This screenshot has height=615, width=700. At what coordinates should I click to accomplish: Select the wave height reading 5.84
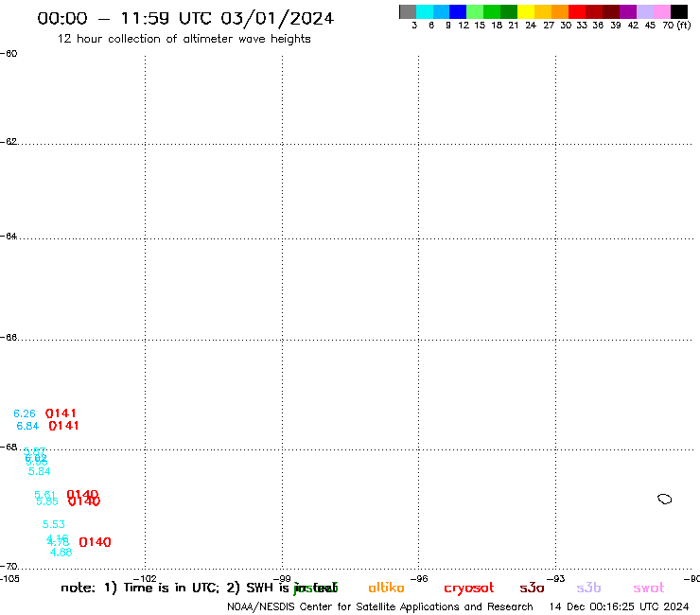tap(40, 471)
